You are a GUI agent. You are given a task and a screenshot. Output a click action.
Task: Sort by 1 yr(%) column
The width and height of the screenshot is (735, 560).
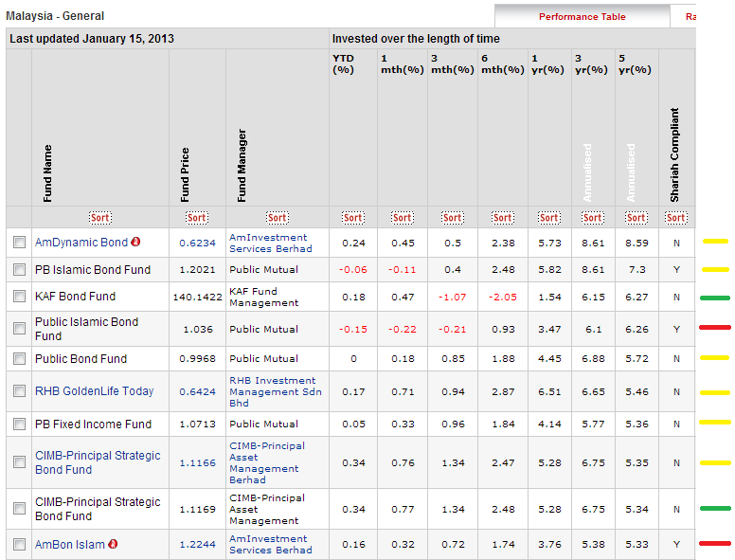pyautogui.click(x=549, y=218)
